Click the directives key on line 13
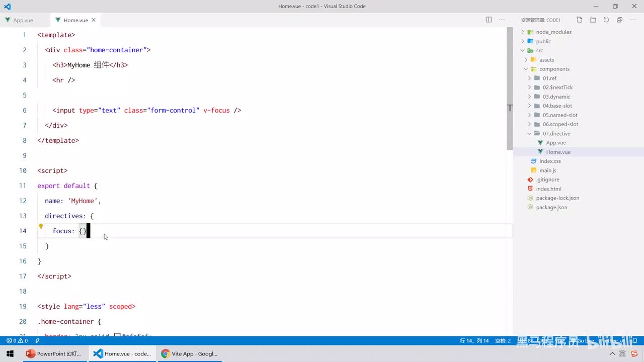 point(65,216)
